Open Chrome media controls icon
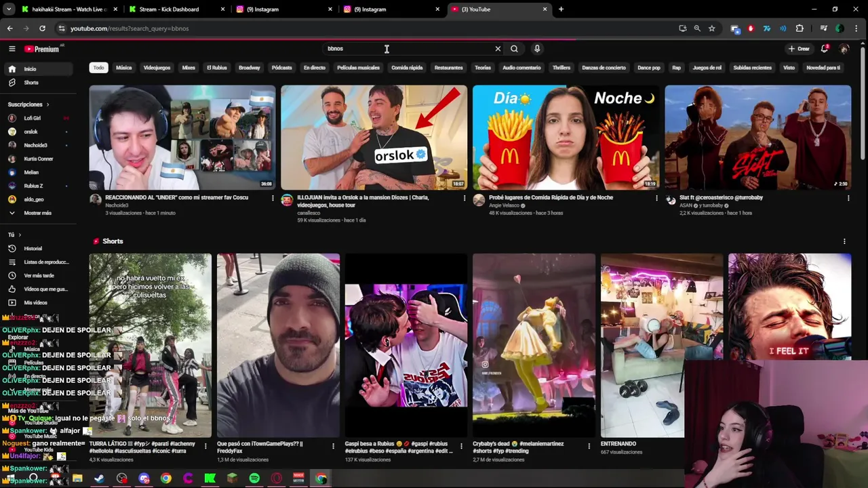 tap(823, 28)
